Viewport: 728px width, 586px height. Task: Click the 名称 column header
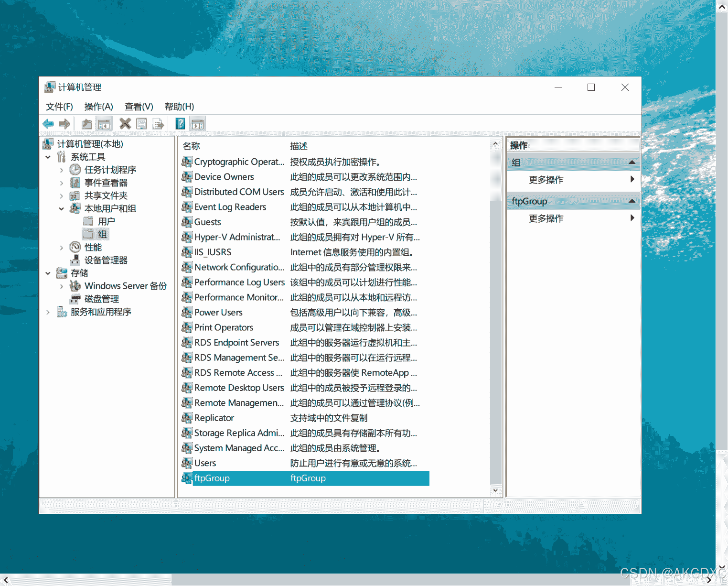tap(192, 146)
